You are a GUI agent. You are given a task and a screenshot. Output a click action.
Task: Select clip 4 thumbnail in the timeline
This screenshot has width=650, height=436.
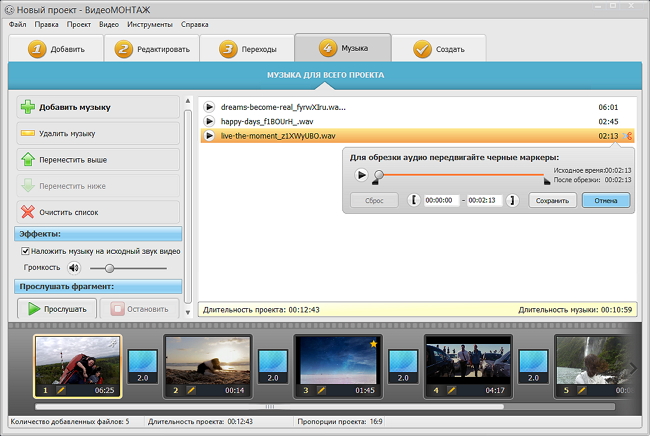468,362
